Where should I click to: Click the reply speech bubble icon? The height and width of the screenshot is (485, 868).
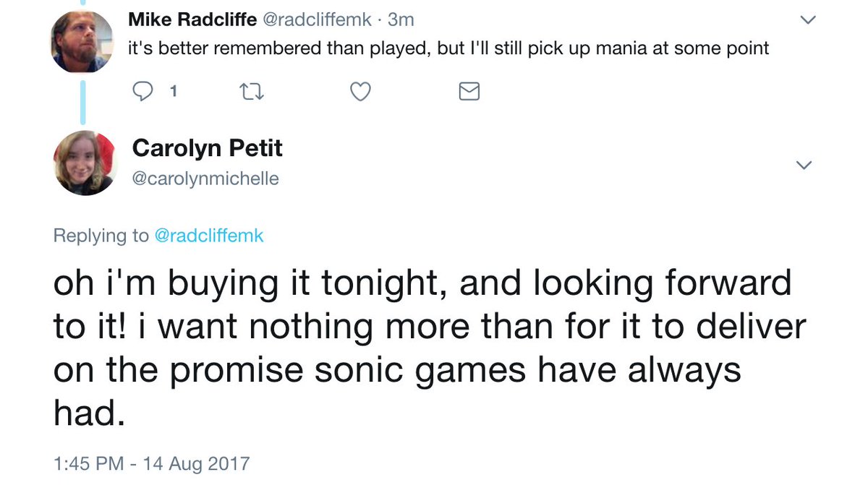coord(145,92)
